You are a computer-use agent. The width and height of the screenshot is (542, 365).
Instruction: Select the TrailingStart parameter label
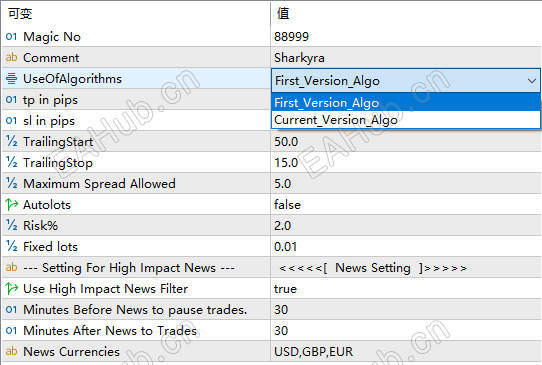pyautogui.click(x=58, y=142)
